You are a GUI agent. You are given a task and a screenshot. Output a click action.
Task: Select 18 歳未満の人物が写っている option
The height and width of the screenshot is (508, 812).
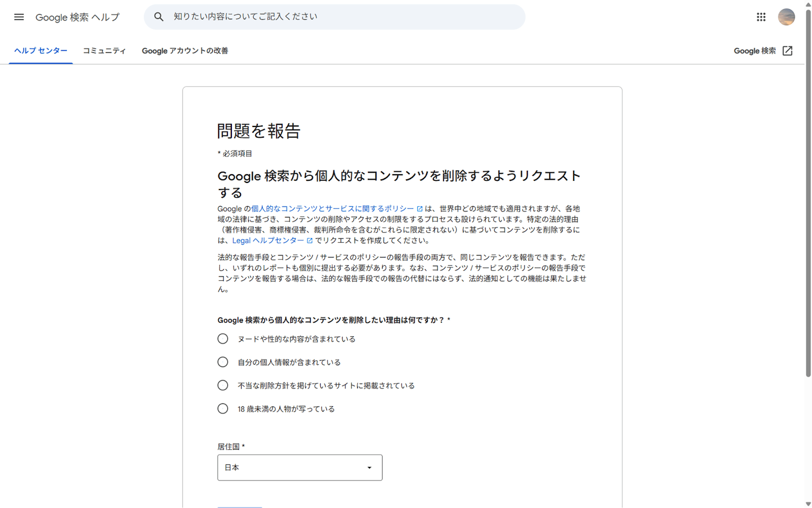point(222,408)
